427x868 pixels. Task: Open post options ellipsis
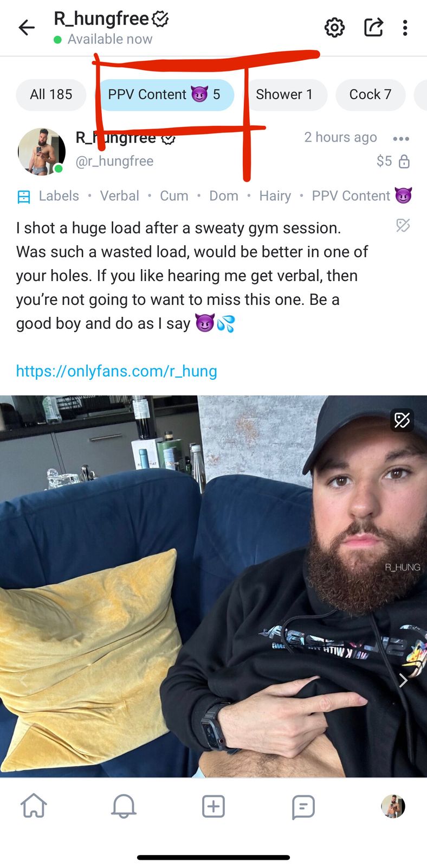pyautogui.click(x=401, y=139)
